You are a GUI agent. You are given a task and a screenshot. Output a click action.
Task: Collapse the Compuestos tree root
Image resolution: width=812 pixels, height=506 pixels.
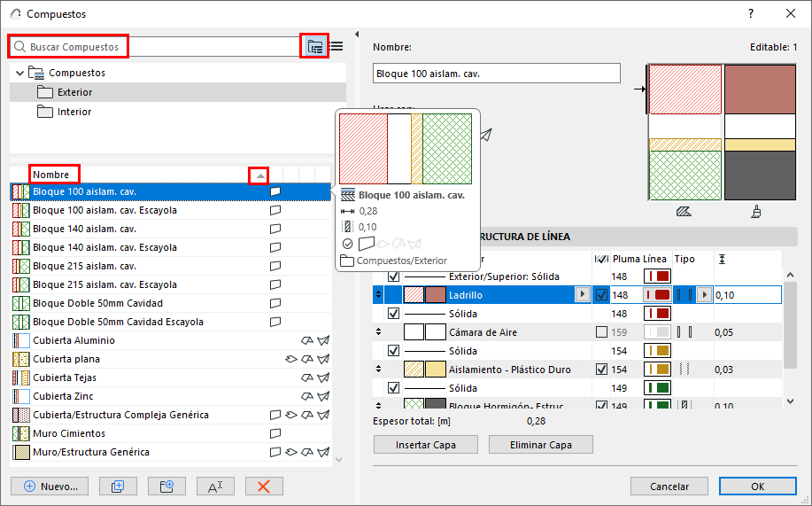[x=19, y=73]
